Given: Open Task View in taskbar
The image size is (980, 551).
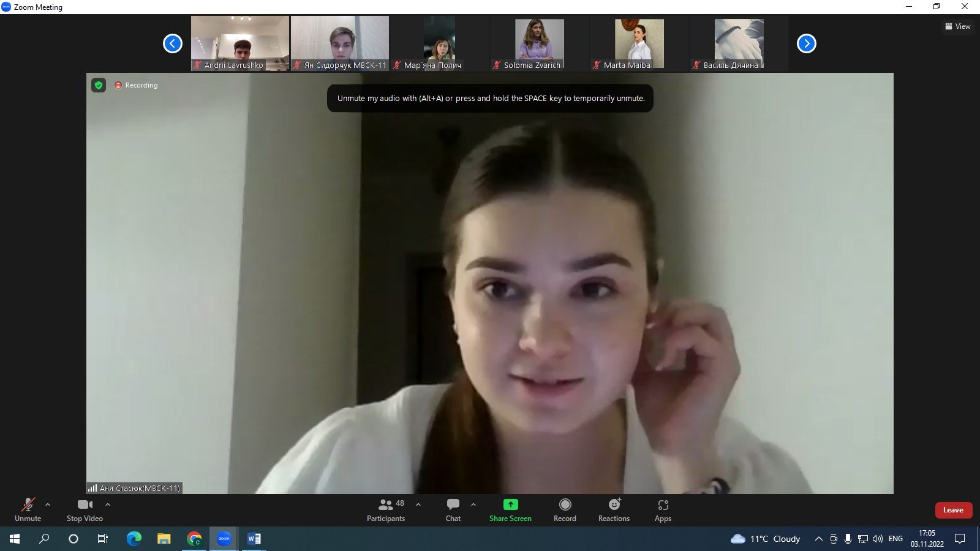Looking at the screenshot, I should [103, 539].
